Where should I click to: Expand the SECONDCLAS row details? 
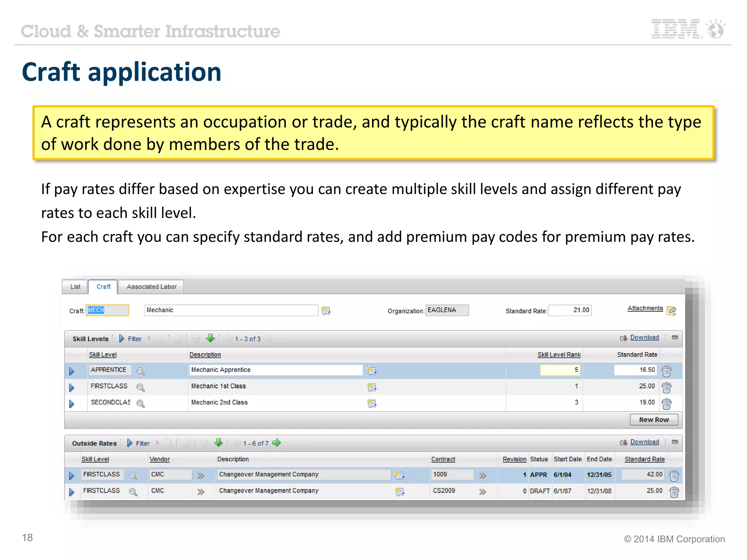pos(72,404)
